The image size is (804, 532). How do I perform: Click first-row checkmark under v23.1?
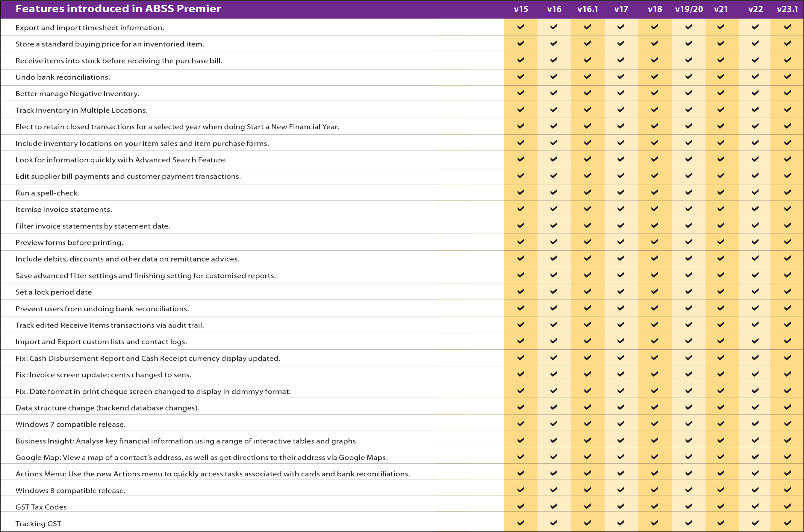tap(787, 26)
